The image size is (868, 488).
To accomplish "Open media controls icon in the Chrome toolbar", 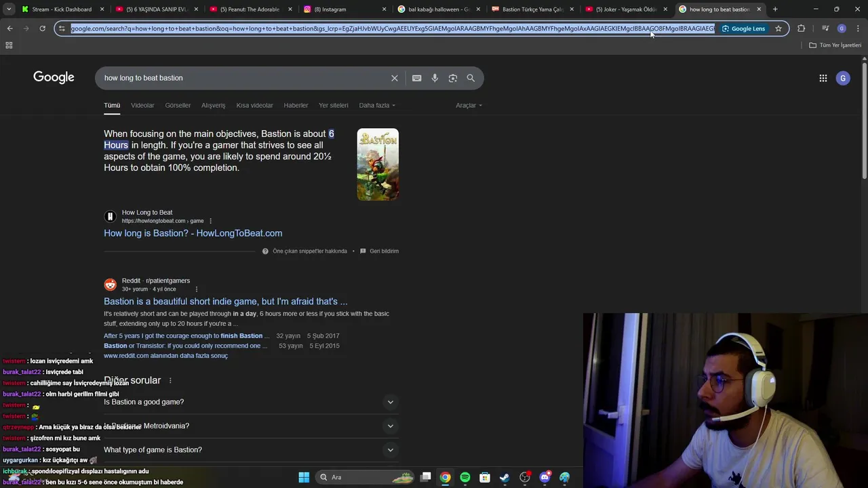I will click(825, 28).
